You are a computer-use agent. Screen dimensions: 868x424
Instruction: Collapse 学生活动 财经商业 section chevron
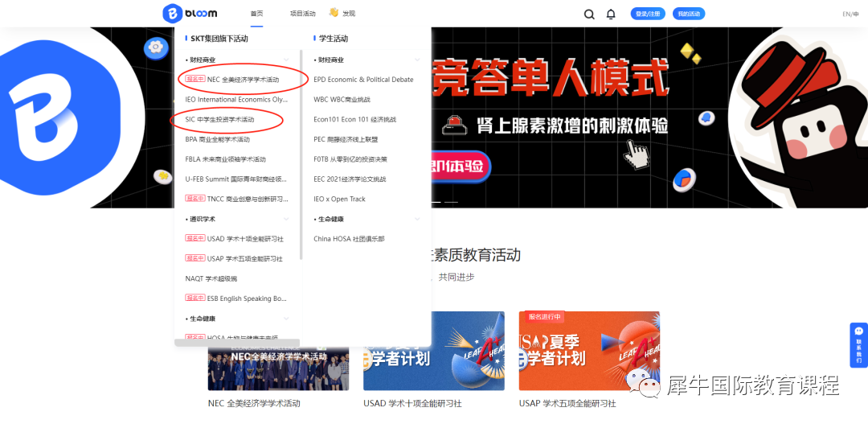(x=417, y=60)
